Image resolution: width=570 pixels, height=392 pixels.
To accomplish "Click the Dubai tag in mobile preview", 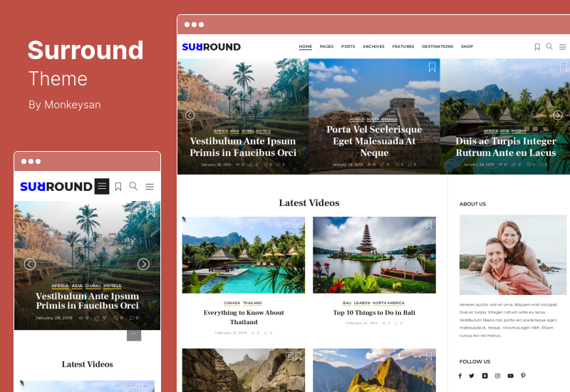I will [93, 286].
